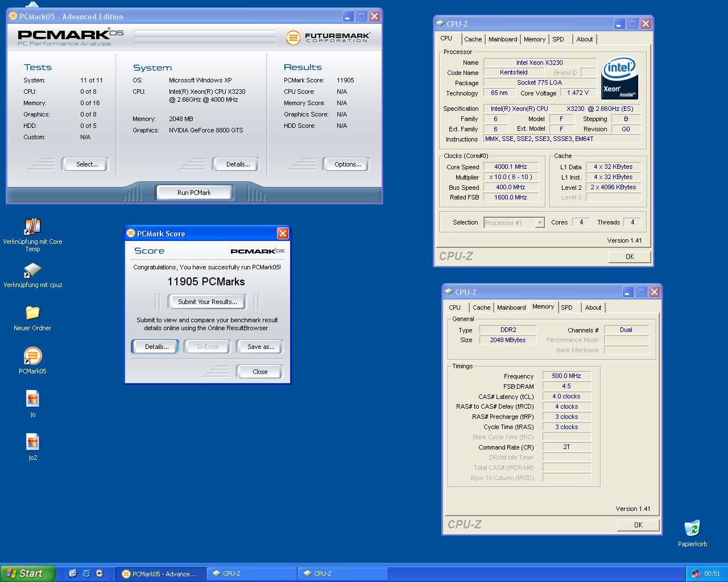Image resolution: width=728 pixels, height=582 pixels.
Task: Switch to second CPU-Z taskbar button
Action: (x=342, y=573)
